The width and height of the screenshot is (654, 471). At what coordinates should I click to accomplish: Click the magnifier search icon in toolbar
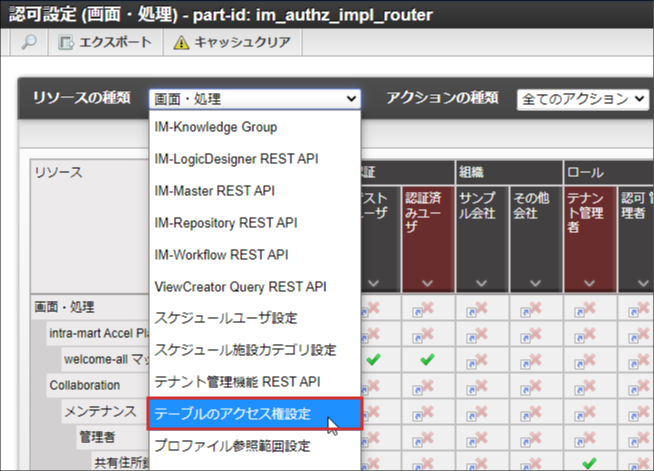(x=28, y=43)
